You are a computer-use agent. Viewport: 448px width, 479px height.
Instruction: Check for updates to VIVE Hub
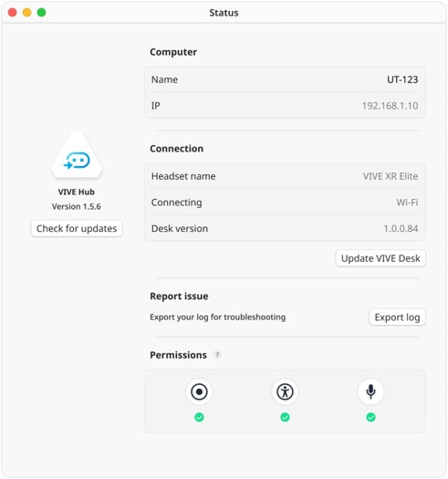coord(77,228)
